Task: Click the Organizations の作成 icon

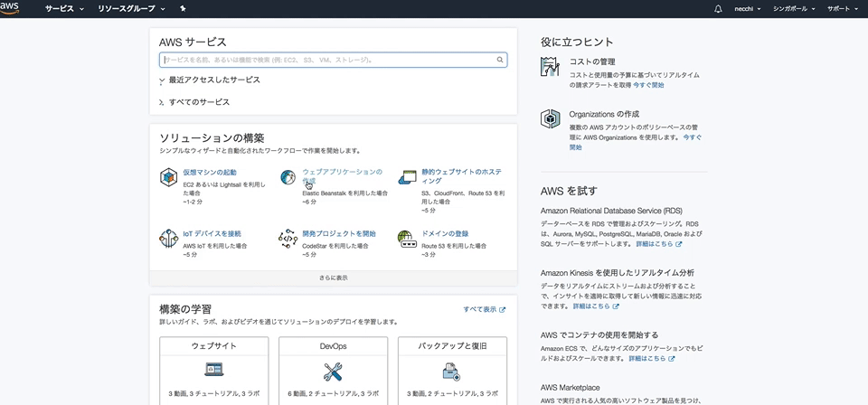Action: click(x=551, y=119)
